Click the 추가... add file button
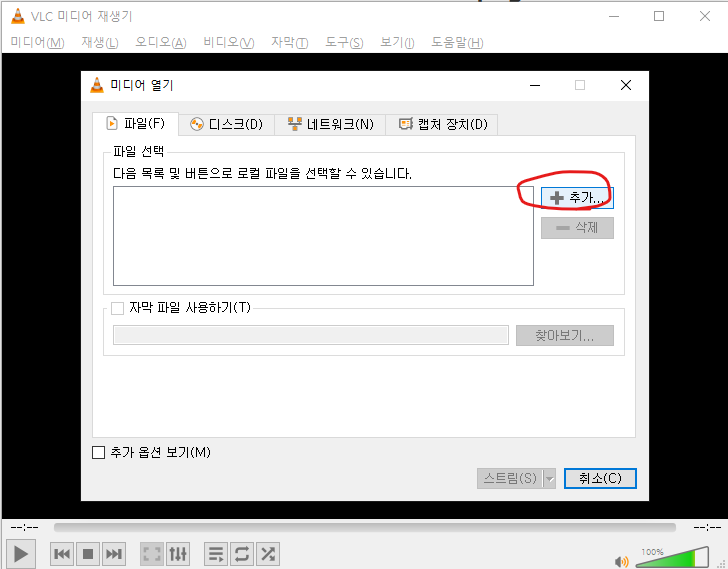728x569 pixels. coord(577,198)
